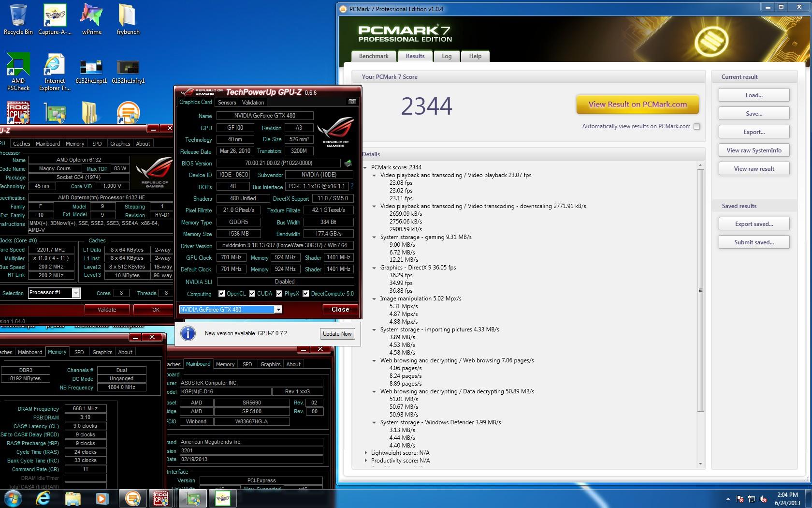Click View Result on PCMark.com button
The image size is (812, 508).
point(638,104)
